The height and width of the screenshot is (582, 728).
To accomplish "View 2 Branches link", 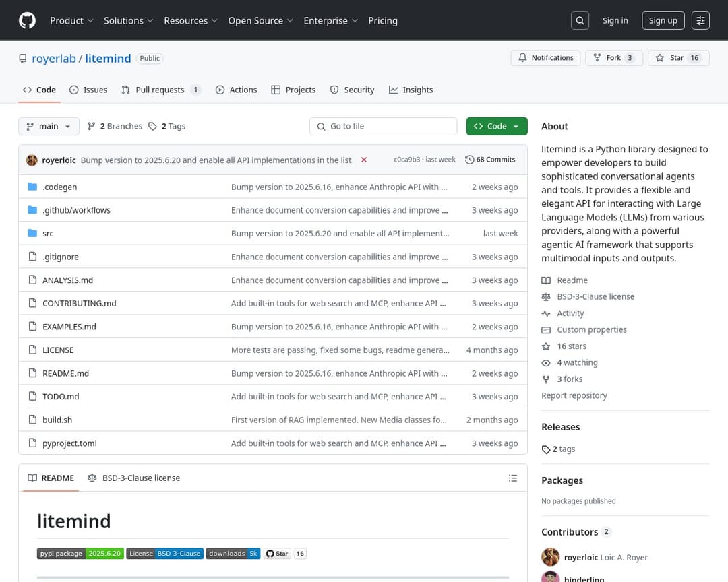I will coord(115,126).
